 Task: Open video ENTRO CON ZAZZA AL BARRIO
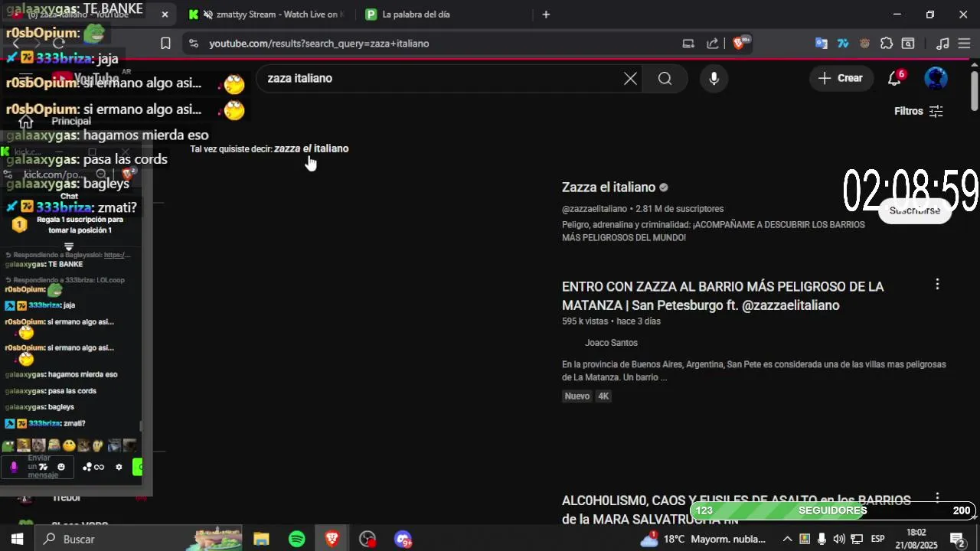pos(723,296)
